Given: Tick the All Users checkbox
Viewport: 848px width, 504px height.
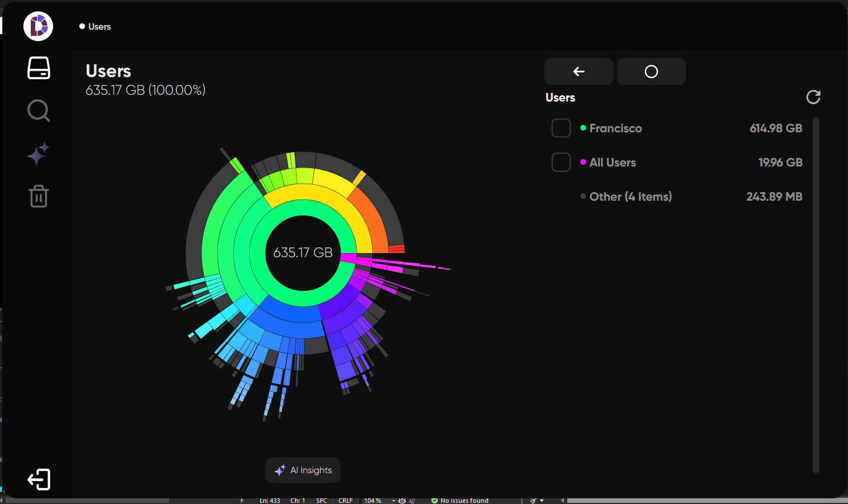Looking at the screenshot, I should (x=561, y=162).
